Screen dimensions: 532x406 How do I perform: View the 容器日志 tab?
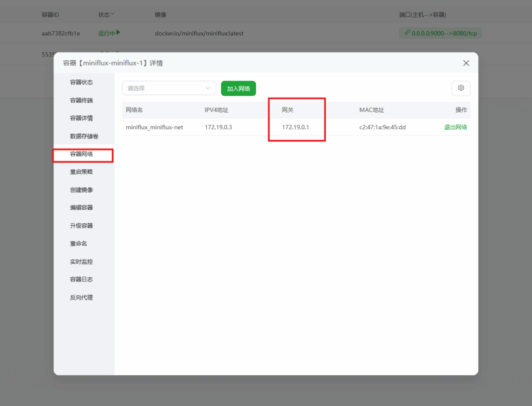tap(82, 279)
